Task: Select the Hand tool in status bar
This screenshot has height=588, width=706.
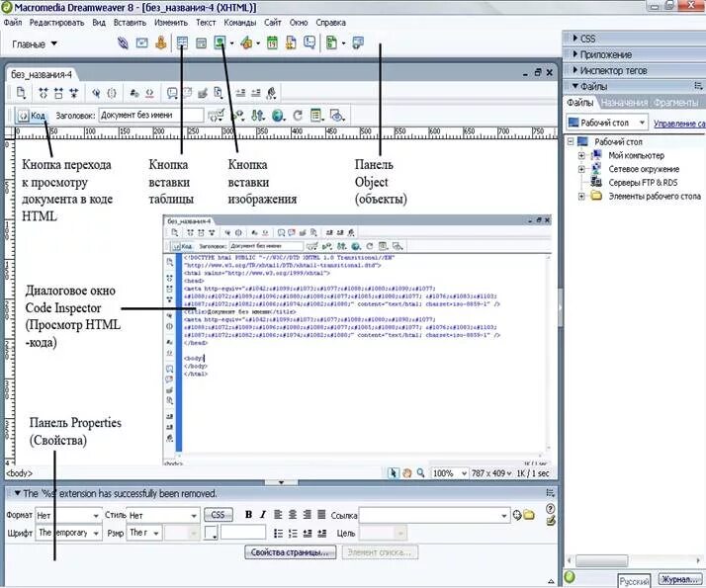Action: point(407,473)
